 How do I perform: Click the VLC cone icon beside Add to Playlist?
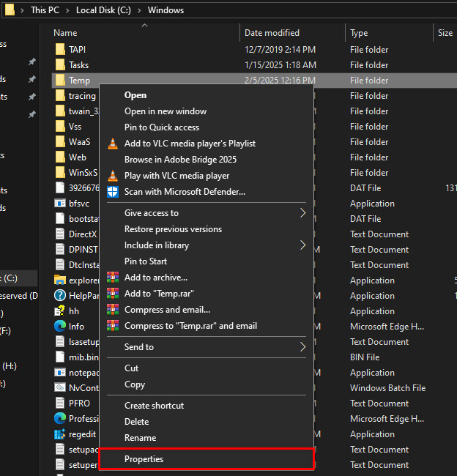112,144
